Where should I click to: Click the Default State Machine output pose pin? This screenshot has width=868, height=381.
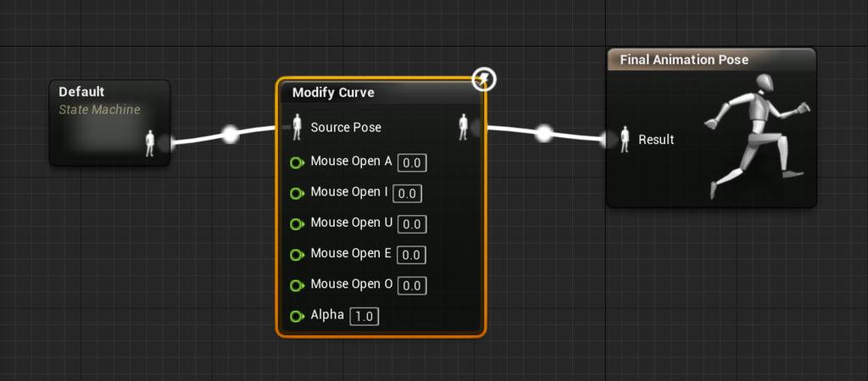click(x=149, y=143)
